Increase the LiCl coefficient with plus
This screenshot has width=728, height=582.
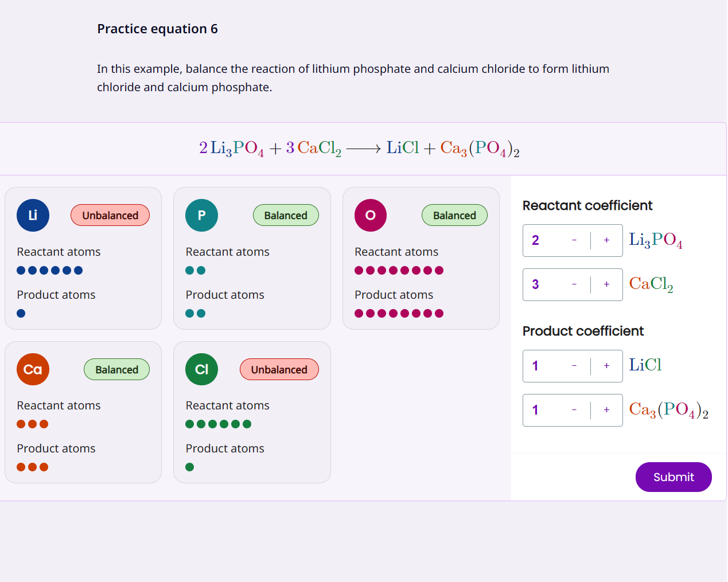[606, 366]
